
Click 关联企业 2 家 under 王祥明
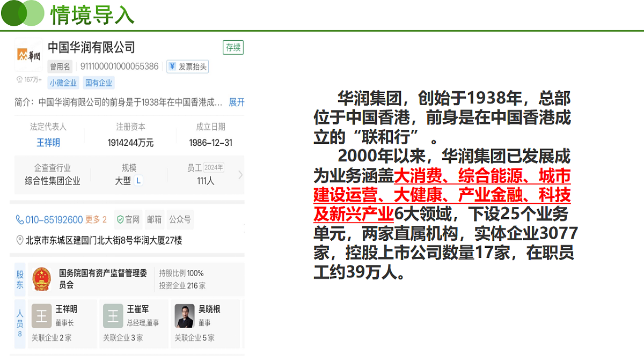point(51,338)
